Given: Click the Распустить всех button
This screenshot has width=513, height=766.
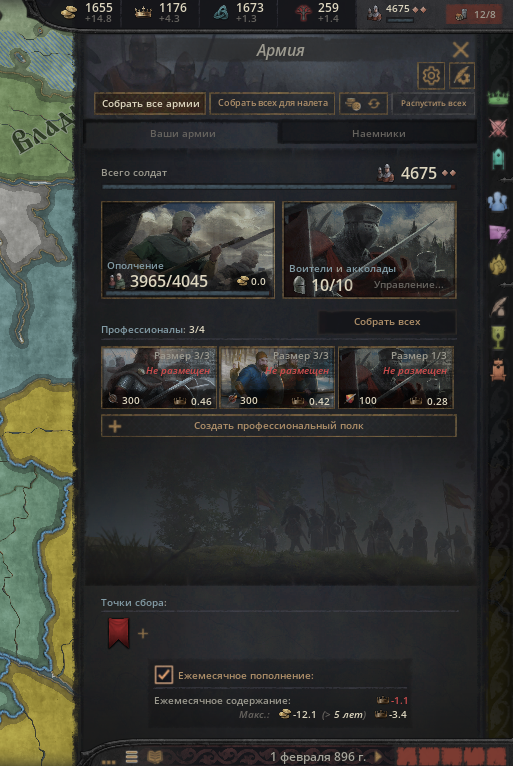Looking at the screenshot, I should pyautogui.click(x=433, y=104).
